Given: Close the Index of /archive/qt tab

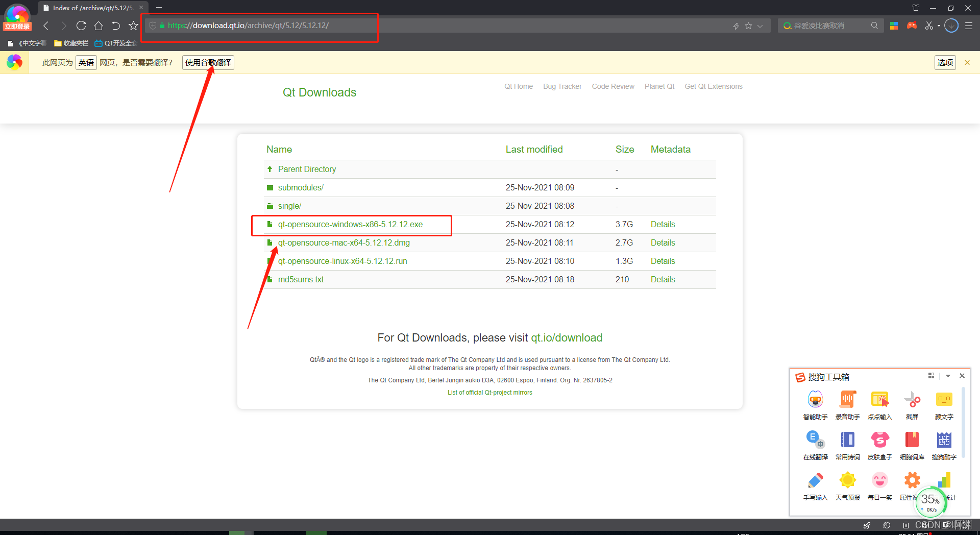Looking at the screenshot, I should [x=141, y=8].
